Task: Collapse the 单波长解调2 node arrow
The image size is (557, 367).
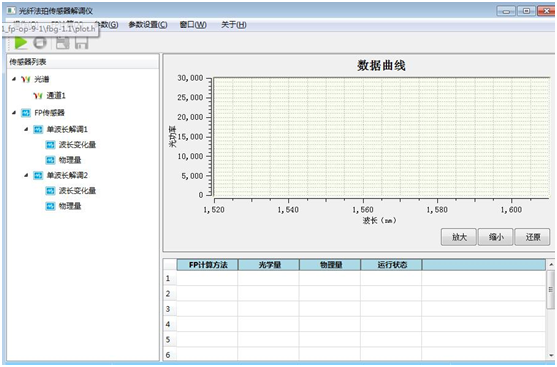Action: (x=26, y=175)
